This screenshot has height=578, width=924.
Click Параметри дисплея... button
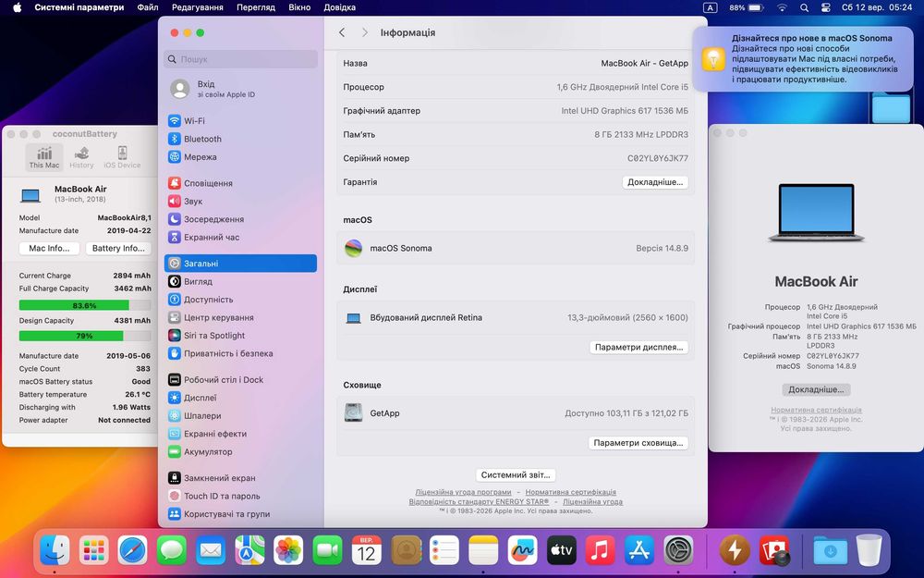point(638,348)
